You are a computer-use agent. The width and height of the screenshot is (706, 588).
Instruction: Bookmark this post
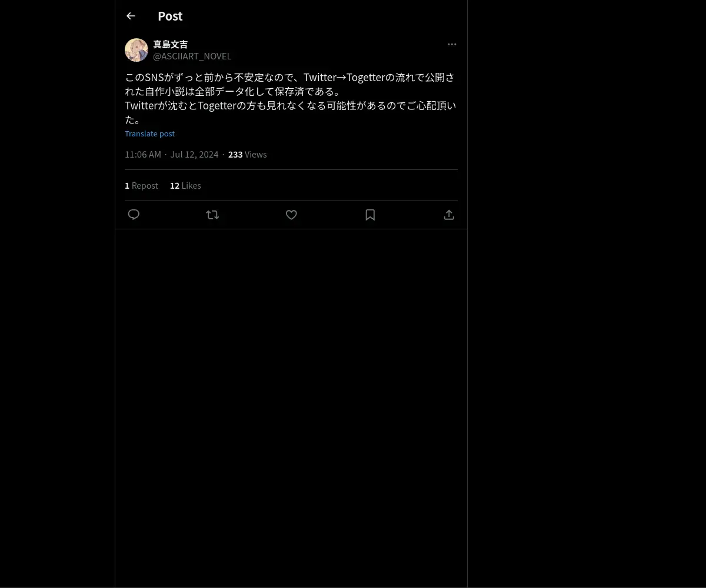click(370, 215)
